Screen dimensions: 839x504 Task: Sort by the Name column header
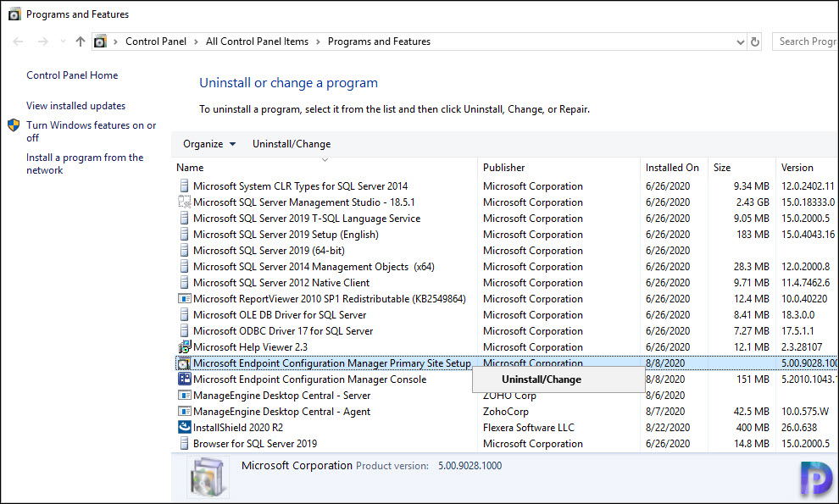click(190, 168)
